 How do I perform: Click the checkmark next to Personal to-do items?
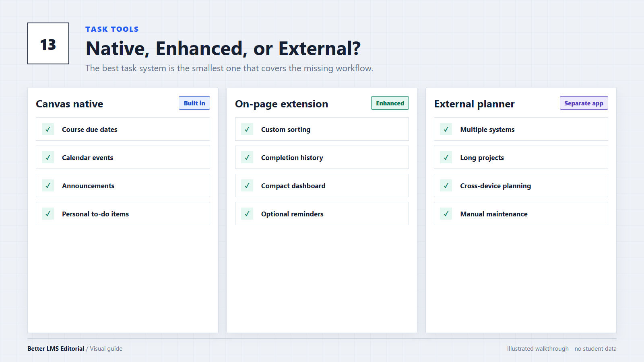[x=48, y=214]
